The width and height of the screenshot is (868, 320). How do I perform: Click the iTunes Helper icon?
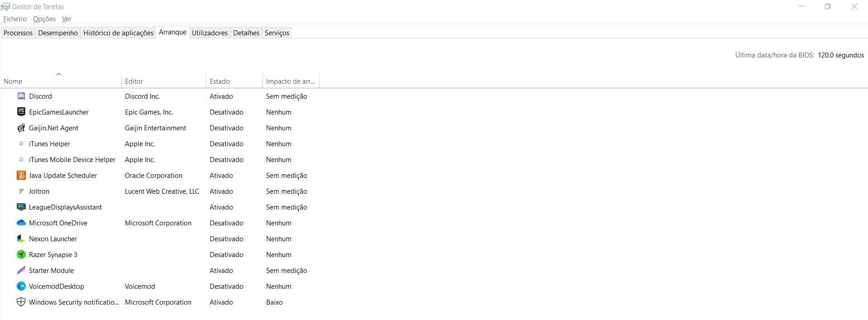tap(21, 143)
